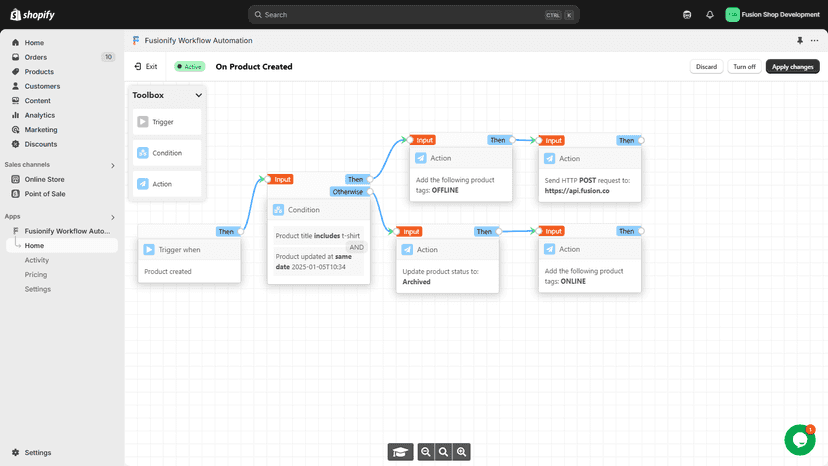Screen dimensions: 828x466
Task: Click the Archived status Action node icon
Action: pyautogui.click(x=407, y=250)
